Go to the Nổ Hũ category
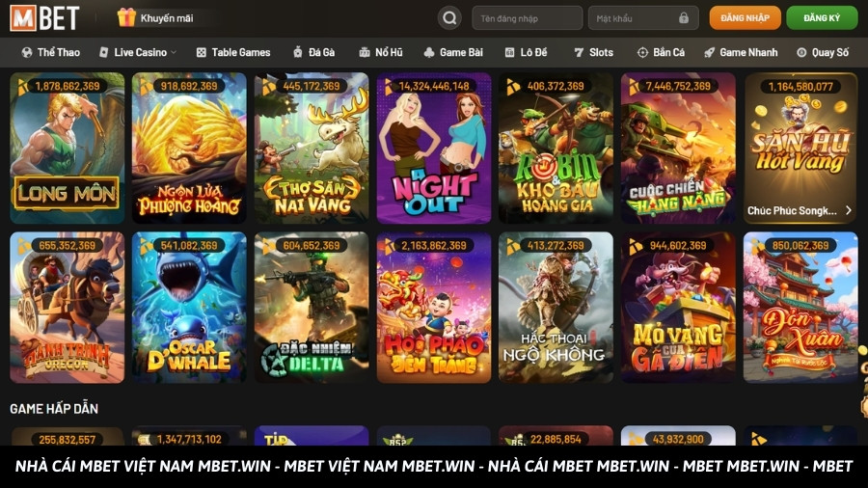The height and width of the screenshot is (488, 868). pyautogui.click(x=381, y=52)
